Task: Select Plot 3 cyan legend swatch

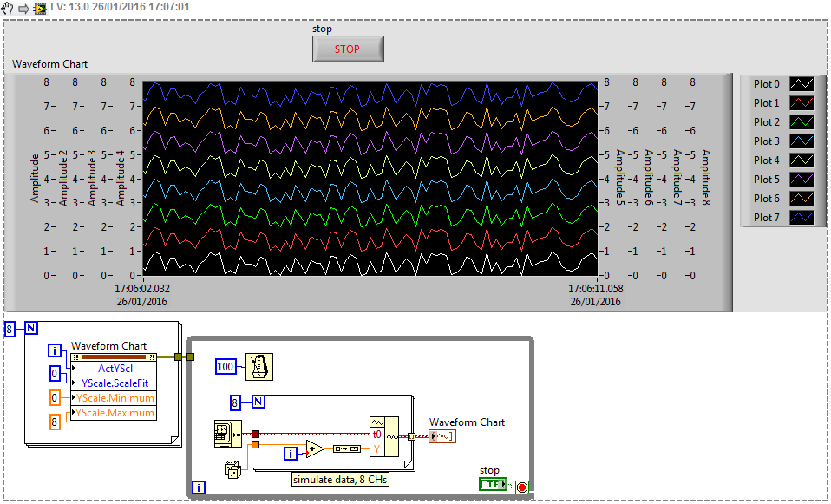Action: point(802,141)
